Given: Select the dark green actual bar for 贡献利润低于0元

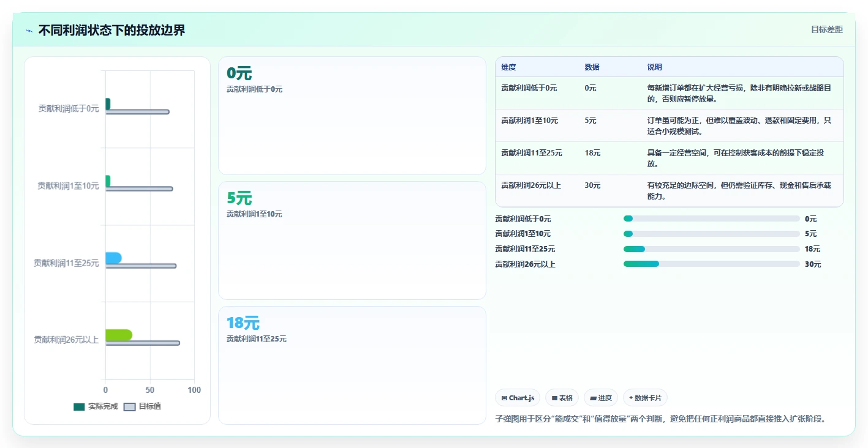Looking at the screenshot, I should (108, 104).
